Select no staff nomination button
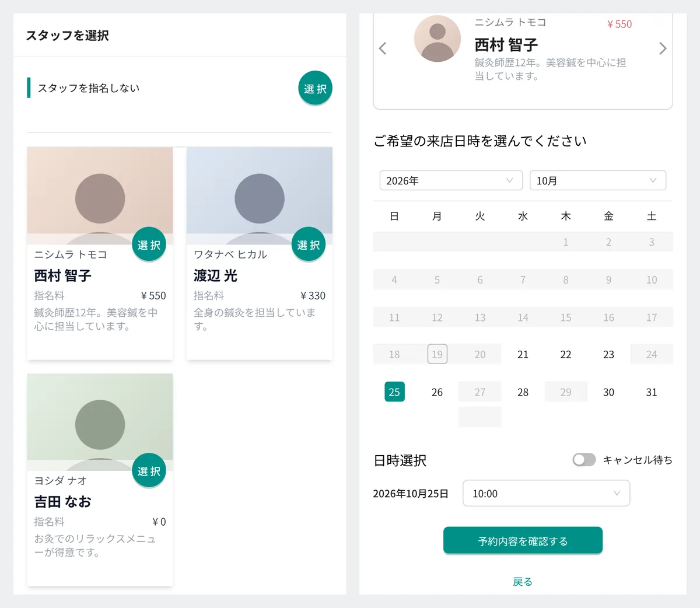The image size is (700, 608). tap(316, 89)
